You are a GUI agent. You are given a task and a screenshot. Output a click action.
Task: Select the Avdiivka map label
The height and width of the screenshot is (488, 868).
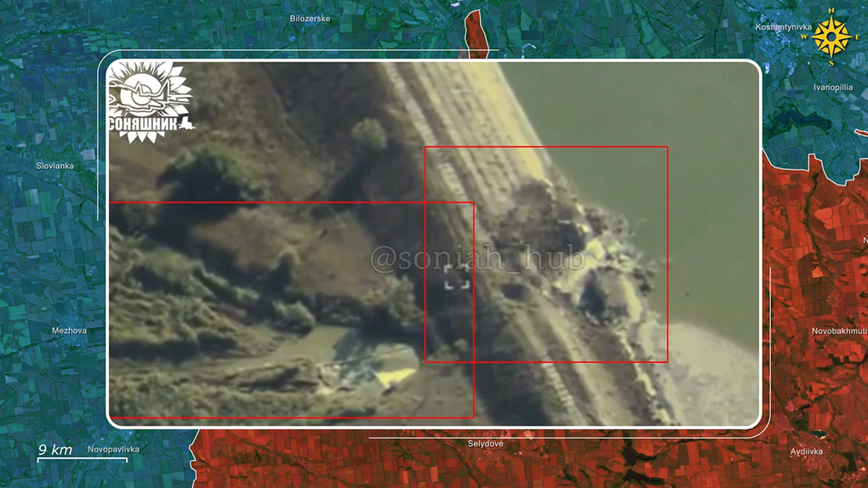pos(806,451)
